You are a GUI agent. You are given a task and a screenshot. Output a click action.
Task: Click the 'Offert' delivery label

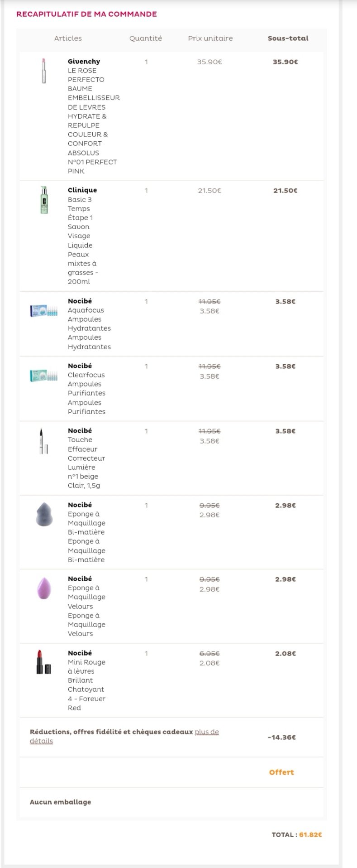click(281, 772)
